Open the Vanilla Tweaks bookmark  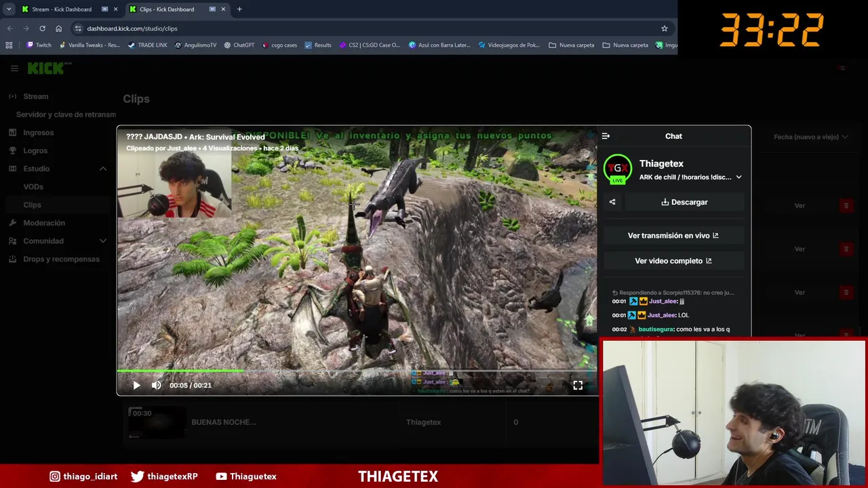(89, 45)
